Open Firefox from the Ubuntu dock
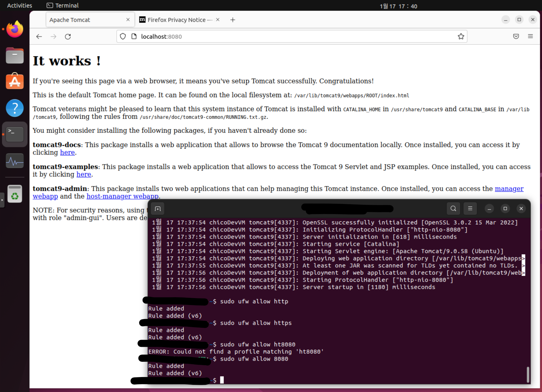The width and height of the screenshot is (542, 392). click(15, 29)
